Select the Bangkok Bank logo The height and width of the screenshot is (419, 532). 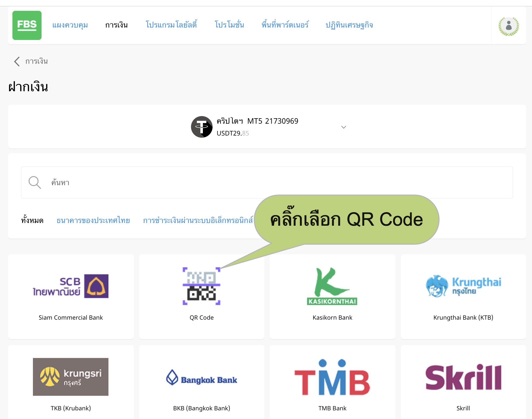[202, 377]
